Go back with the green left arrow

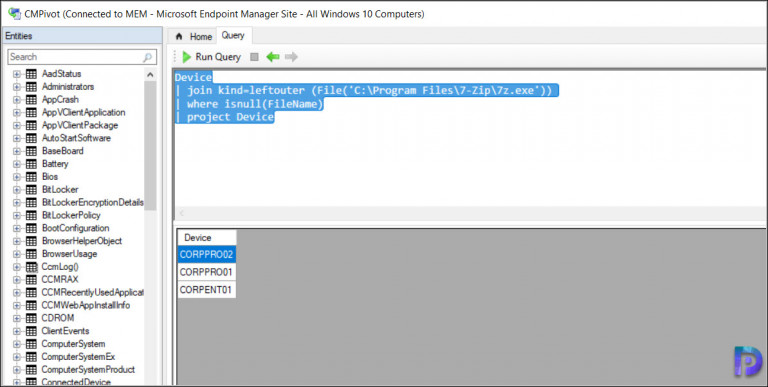273,57
